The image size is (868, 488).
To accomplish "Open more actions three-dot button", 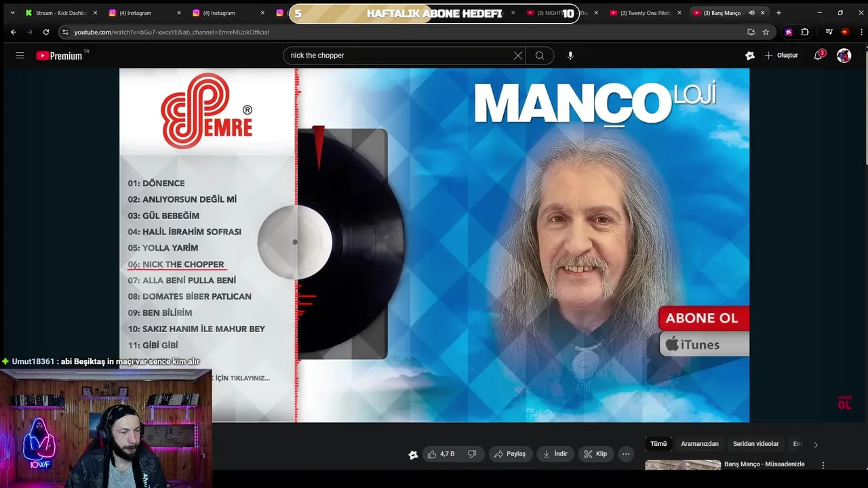I will click(x=627, y=454).
